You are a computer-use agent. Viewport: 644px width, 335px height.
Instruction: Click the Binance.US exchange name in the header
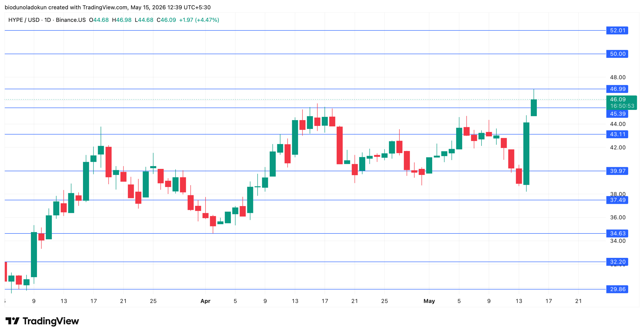tap(71, 20)
